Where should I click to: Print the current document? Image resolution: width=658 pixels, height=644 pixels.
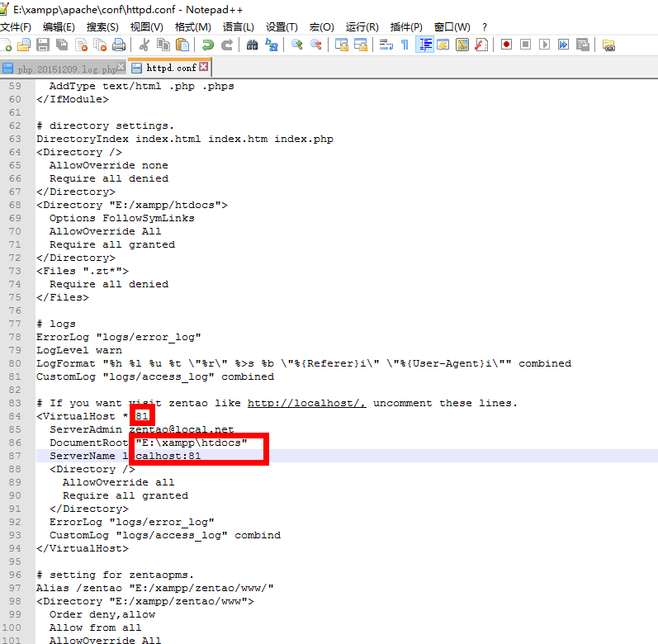[x=119, y=45]
